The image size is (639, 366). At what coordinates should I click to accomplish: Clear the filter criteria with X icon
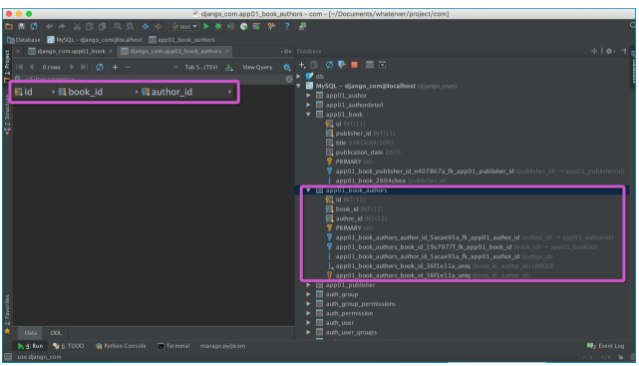click(289, 79)
